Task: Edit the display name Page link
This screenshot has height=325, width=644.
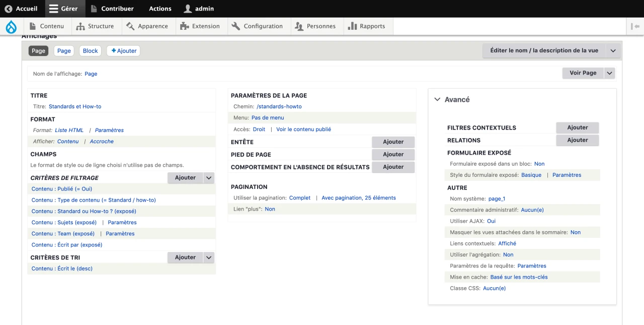Action: [x=91, y=74]
